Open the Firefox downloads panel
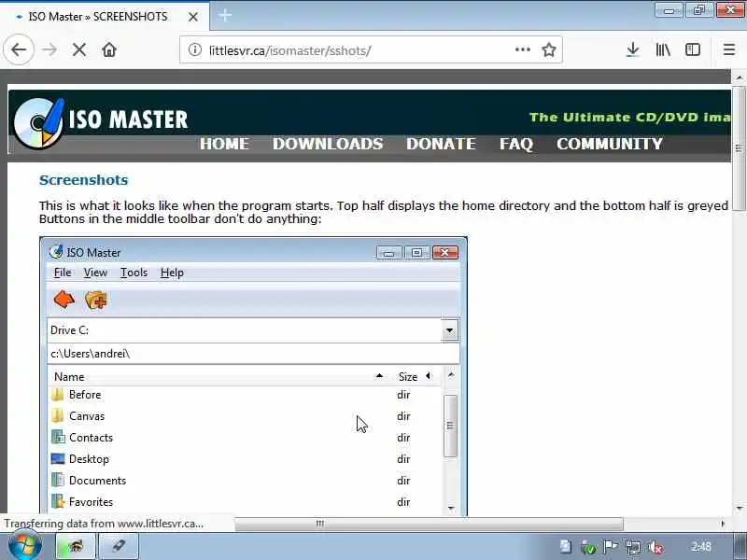The image size is (747, 560). pos(633,49)
